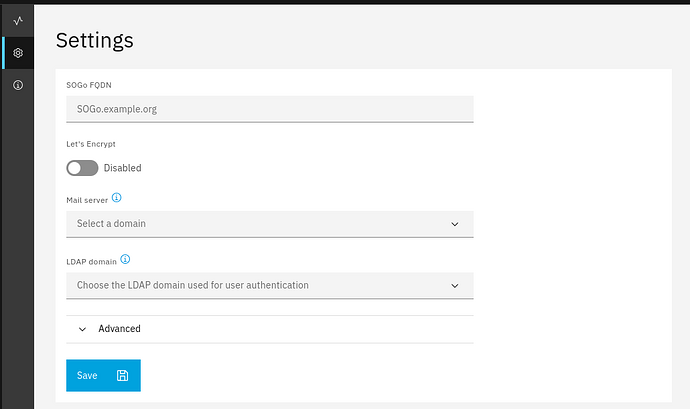Click the Mail server field label
This screenshot has height=409, width=690.
[x=87, y=200]
